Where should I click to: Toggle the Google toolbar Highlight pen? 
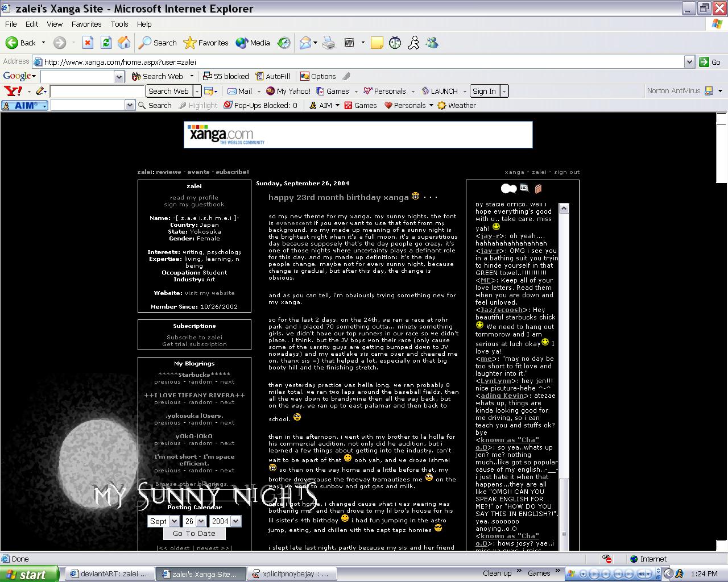(346, 76)
